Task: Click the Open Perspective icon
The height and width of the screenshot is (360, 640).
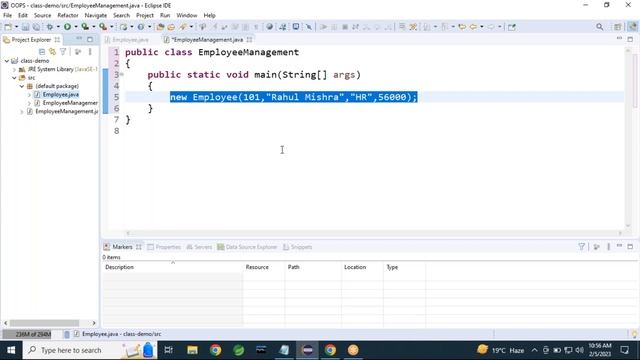Action: coord(618,27)
